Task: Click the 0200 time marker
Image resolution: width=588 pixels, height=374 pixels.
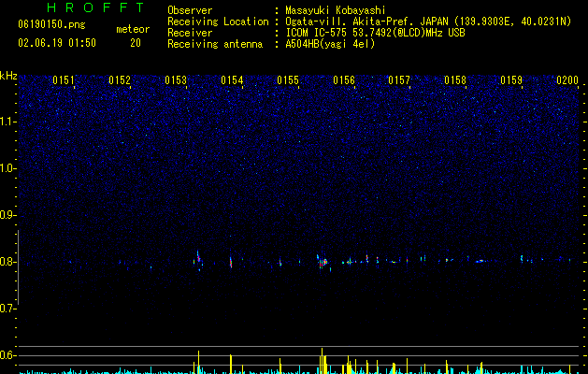Action: pyautogui.click(x=567, y=80)
